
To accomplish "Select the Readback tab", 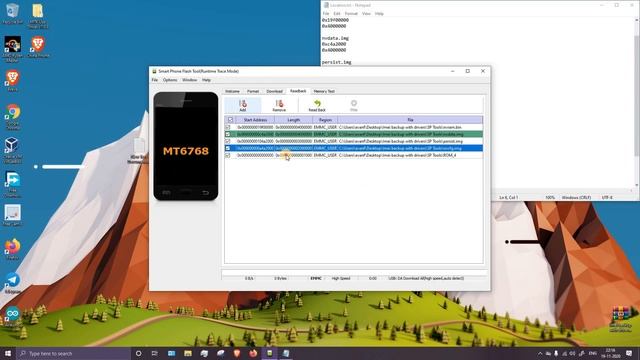I will pos(298,91).
